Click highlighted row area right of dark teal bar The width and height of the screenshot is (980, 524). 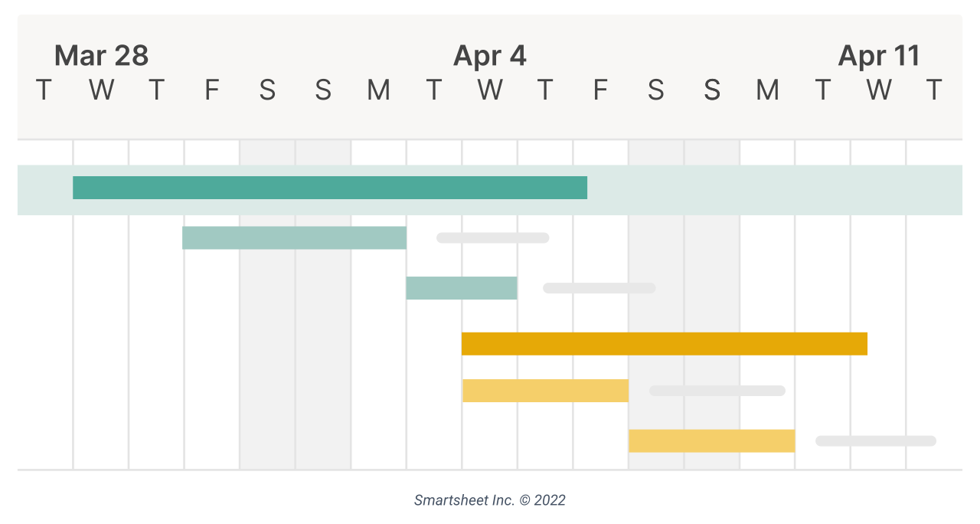point(773,189)
